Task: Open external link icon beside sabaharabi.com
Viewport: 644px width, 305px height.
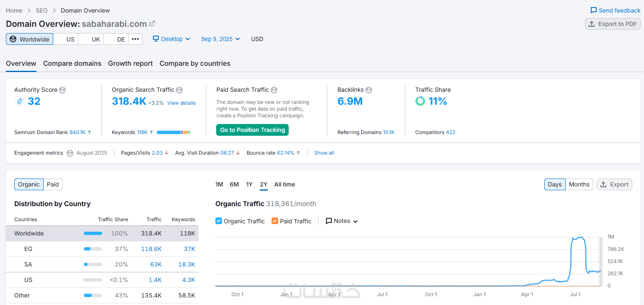Action: pyautogui.click(x=152, y=24)
